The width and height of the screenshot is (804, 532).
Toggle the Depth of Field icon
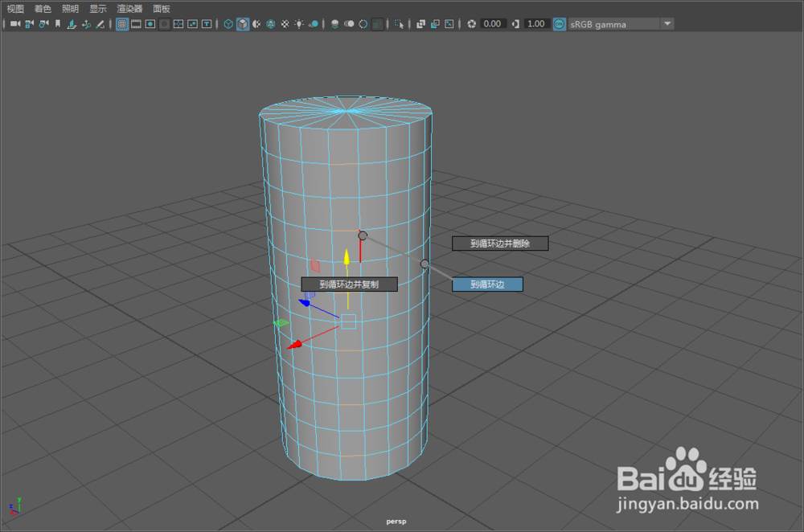pyautogui.click(x=377, y=24)
